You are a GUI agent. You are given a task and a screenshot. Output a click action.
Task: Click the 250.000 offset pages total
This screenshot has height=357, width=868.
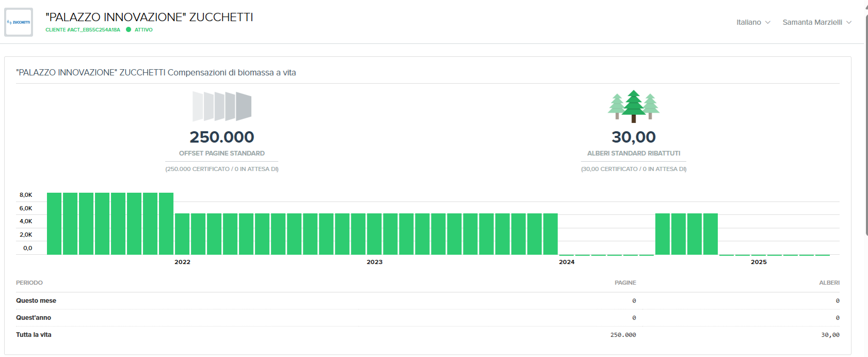point(222,137)
